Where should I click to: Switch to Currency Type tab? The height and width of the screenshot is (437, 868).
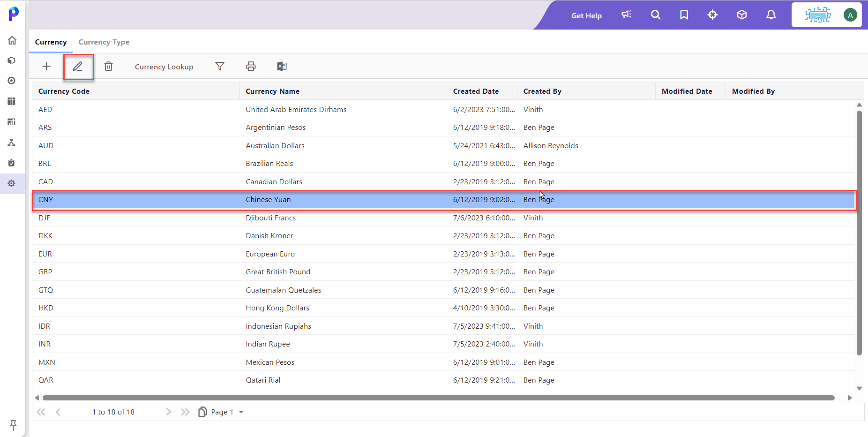pos(104,42)
